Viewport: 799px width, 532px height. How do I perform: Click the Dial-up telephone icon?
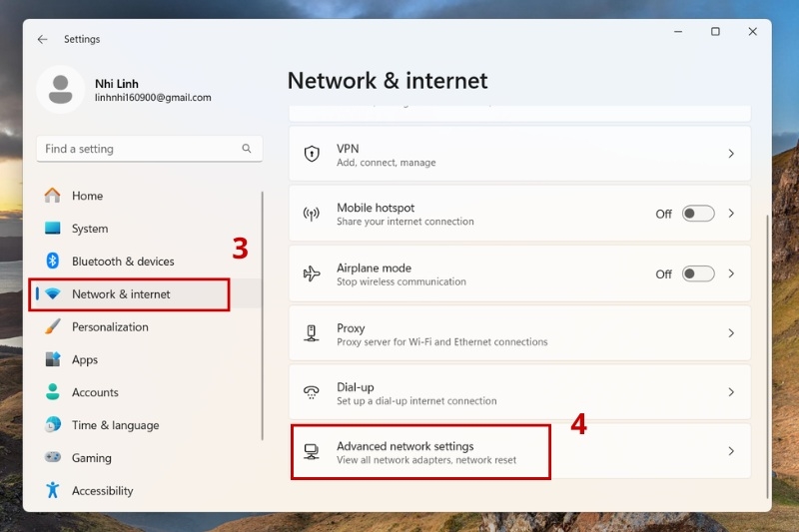(312, 392)
